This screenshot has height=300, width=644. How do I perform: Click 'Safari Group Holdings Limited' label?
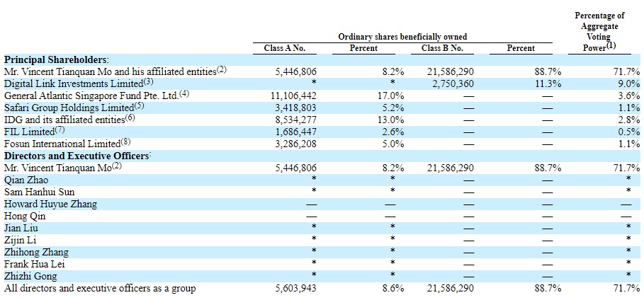(x=69, y=108)
